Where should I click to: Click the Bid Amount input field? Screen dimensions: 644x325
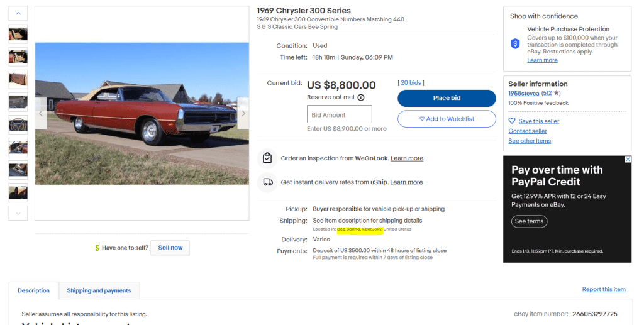point(339,114)
